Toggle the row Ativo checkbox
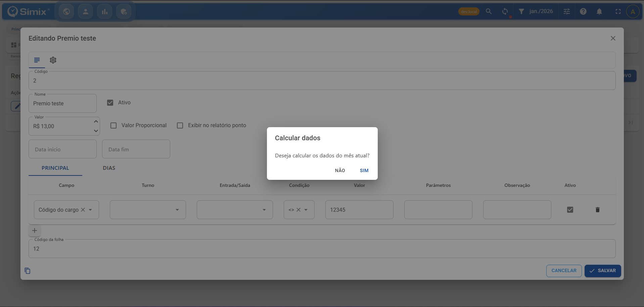This screenshot has width=644, height=307. pyautogui.click(x=570, y=210)
